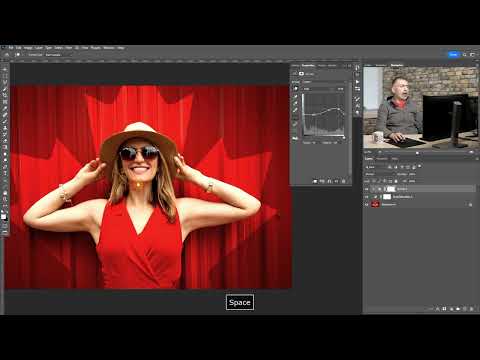The width and height of the screenshot is (480, 360).
Task: Hide the Curves 1 layer
Action: [x=366, y=189]
